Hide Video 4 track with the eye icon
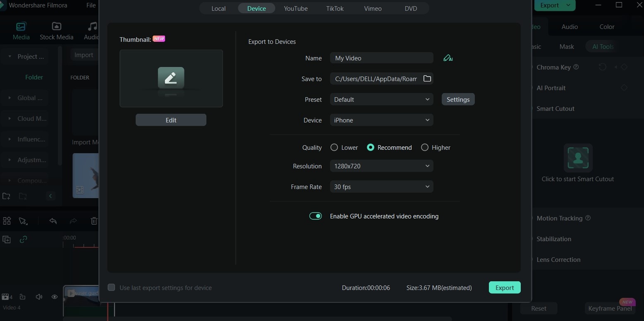The width and height of the screenshot is (644, 321). (54, 297)
